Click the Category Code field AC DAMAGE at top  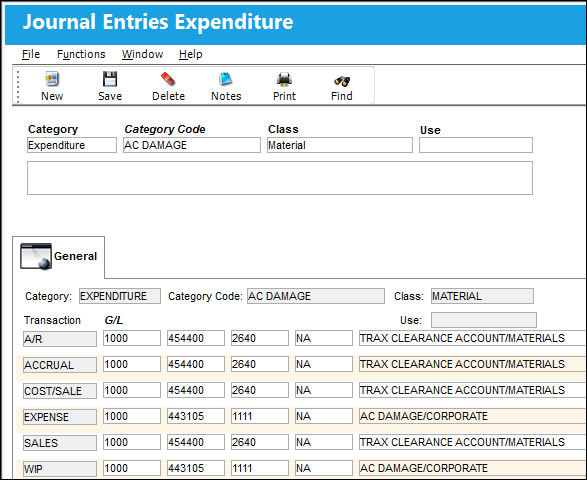192,145
